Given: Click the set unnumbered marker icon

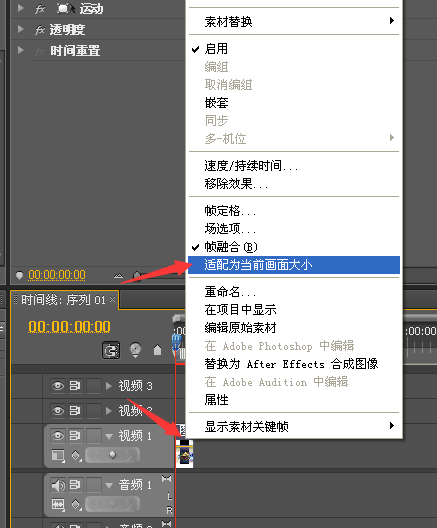Looking at the screenshot, I should click(157, 350).
